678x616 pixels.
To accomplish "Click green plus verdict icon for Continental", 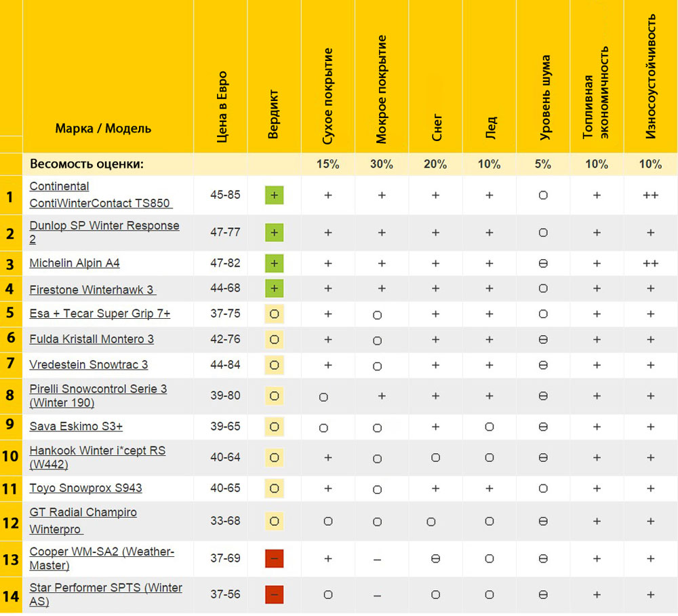I will click(274, 195).
